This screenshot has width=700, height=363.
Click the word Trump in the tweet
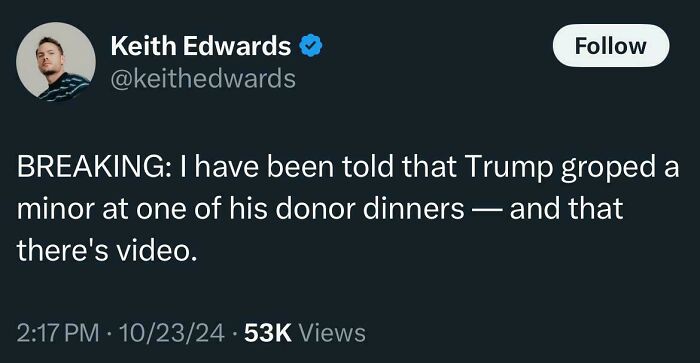point(508,168)
